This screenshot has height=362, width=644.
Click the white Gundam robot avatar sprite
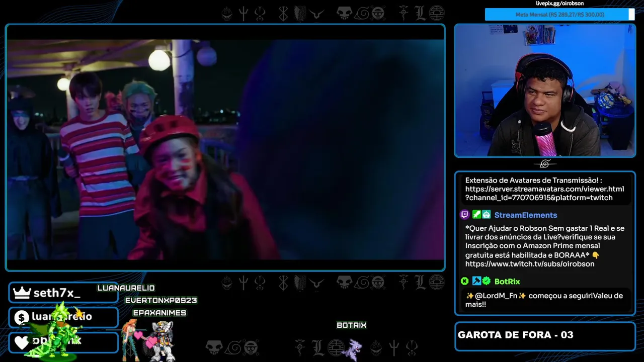(x=163, y=341)
